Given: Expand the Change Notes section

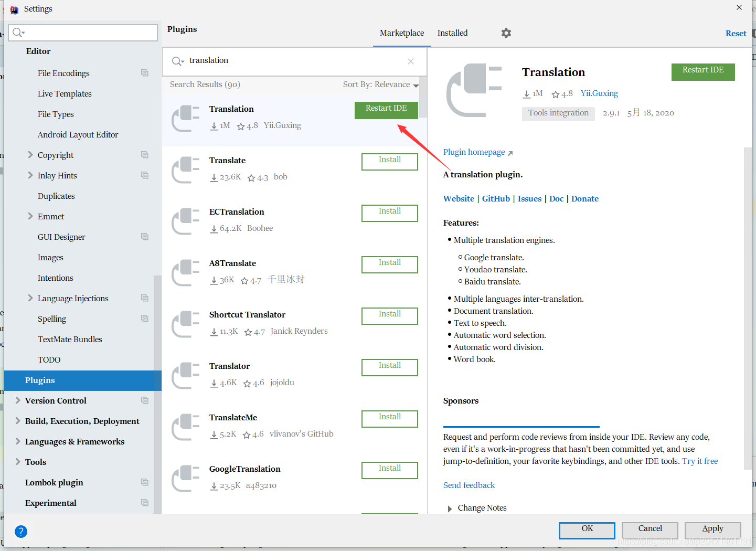Looking at the screenshot, I should [450, 508].
